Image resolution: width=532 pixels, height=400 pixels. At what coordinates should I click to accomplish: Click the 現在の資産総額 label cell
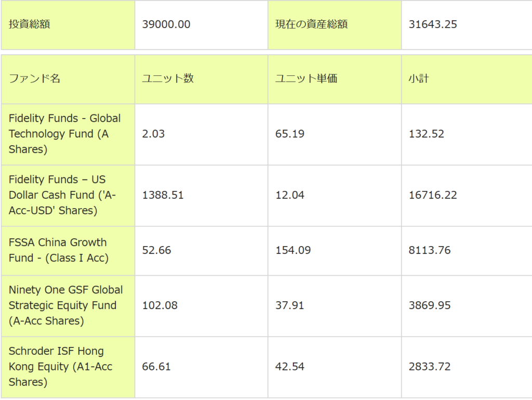[x=311, y=24]
